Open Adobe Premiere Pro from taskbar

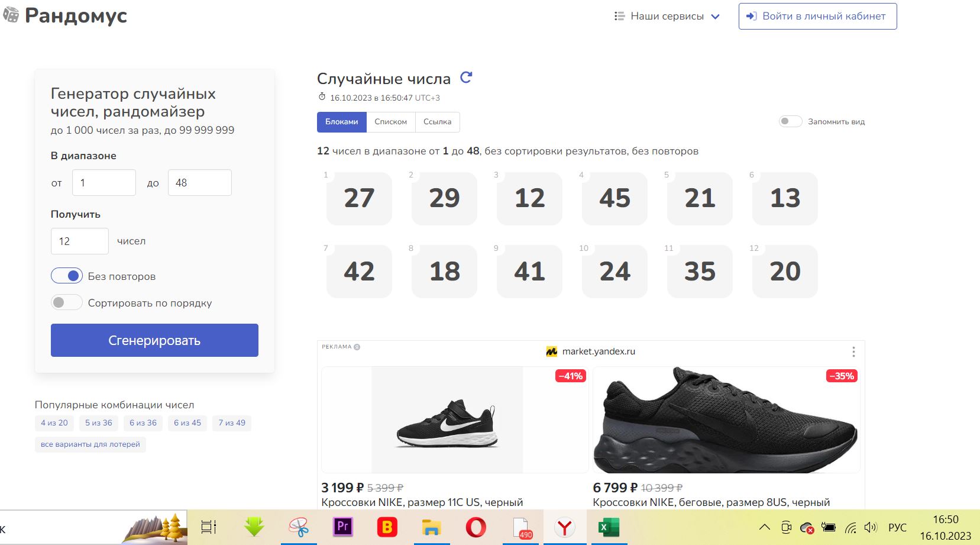pos(343,527)
